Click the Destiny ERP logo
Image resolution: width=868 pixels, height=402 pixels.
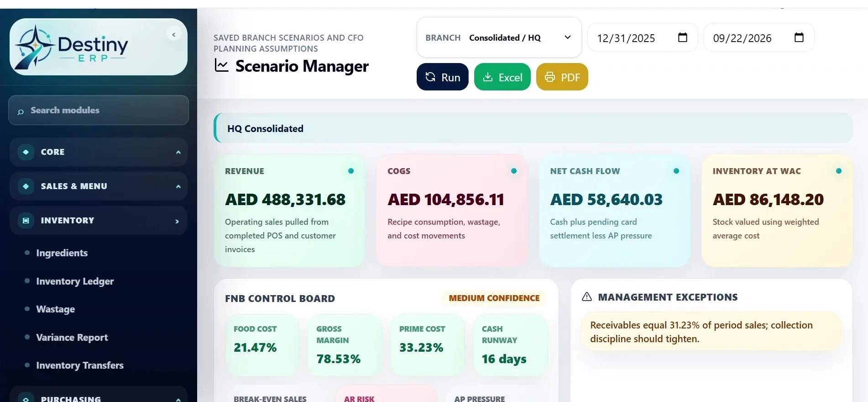pos(72,47)
